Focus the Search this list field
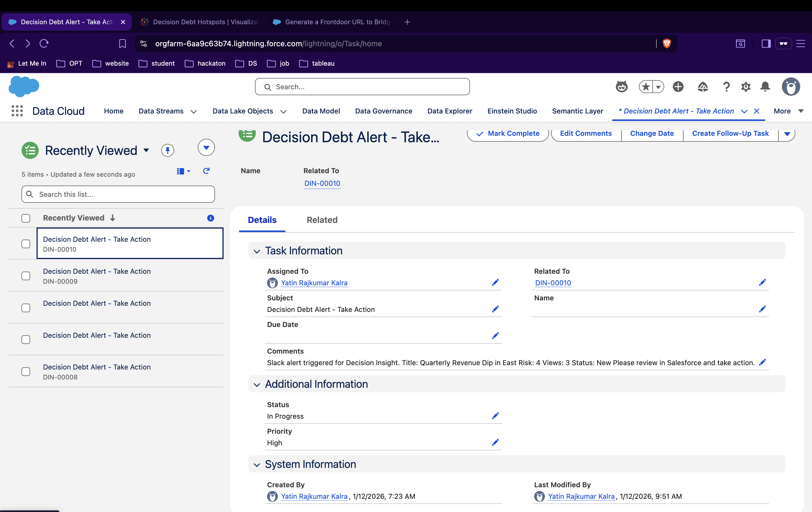 [118, 194]
